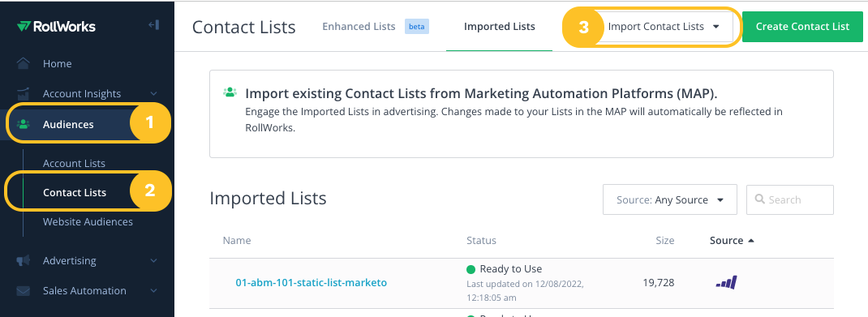Select Sales Automation in the sidebar

[x=84, y=290]
